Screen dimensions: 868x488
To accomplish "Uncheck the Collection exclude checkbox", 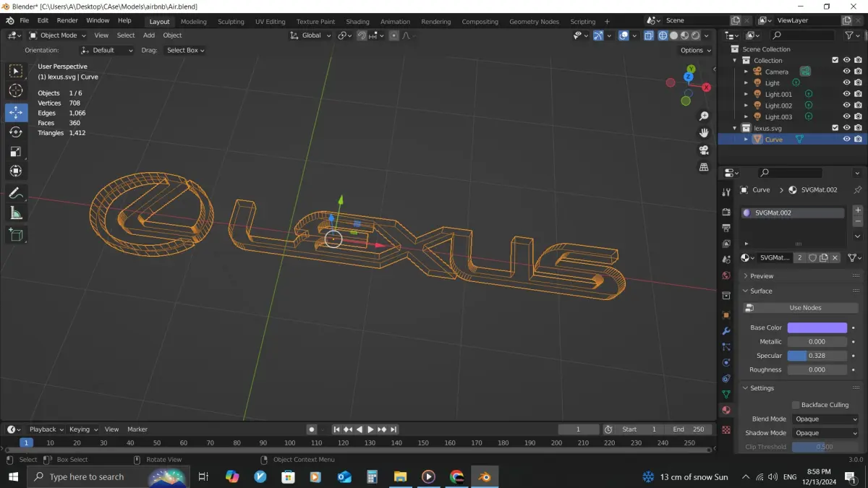I will (835, 60).
